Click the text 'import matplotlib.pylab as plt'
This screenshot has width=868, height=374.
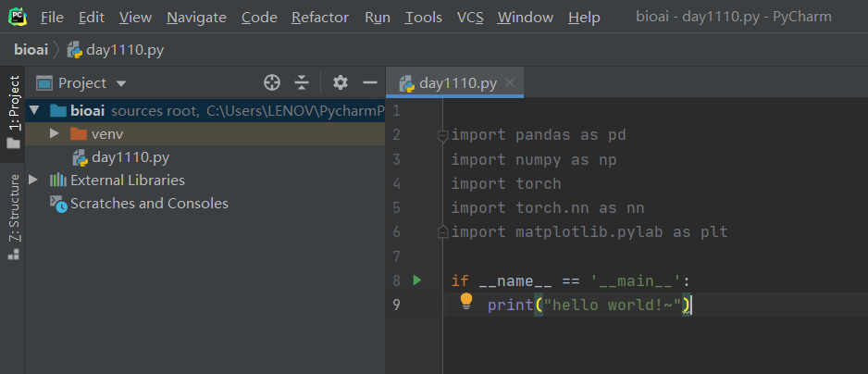[589, 231]
